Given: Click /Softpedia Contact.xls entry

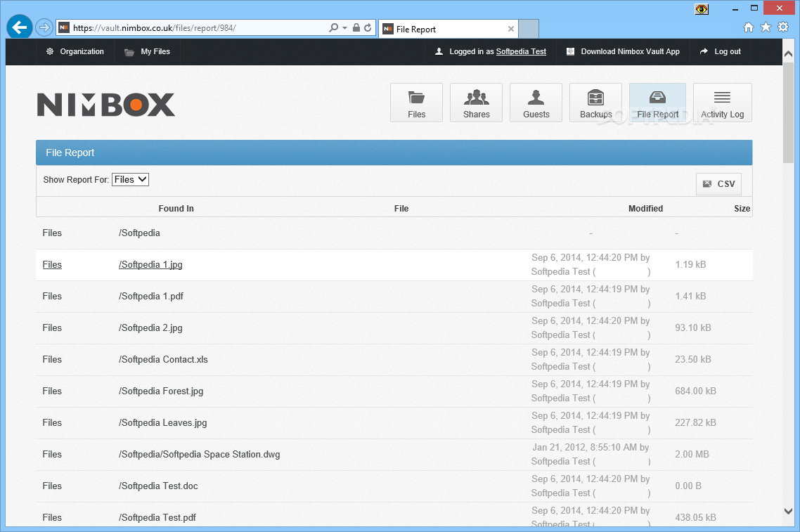Looking at the screenshot, I should tap(163, 360).
